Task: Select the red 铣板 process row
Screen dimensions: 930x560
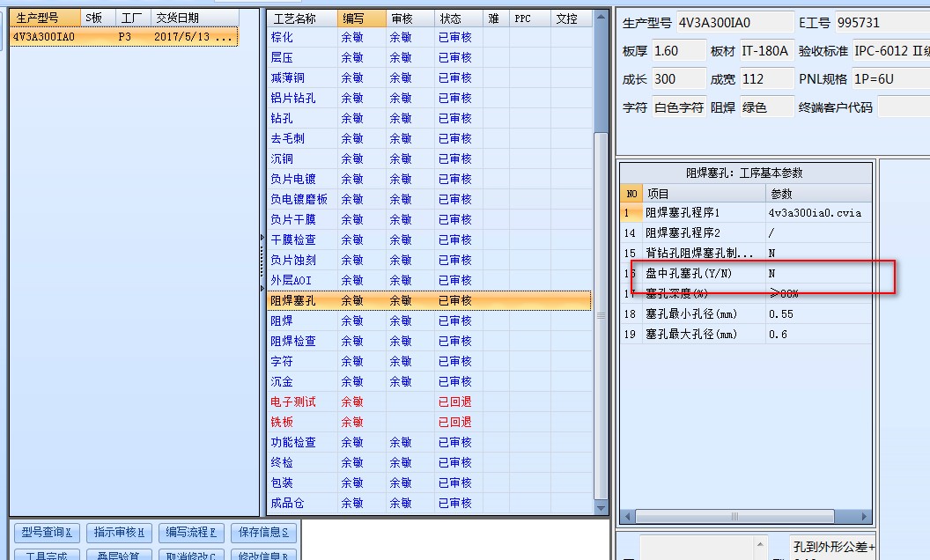Action: pos(430,422)
